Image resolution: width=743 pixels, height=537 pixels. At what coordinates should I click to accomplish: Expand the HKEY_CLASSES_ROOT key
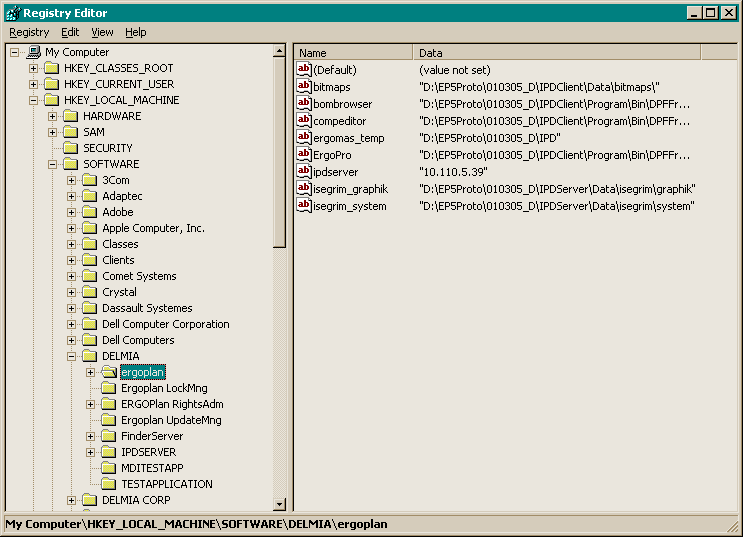point(33,68)
